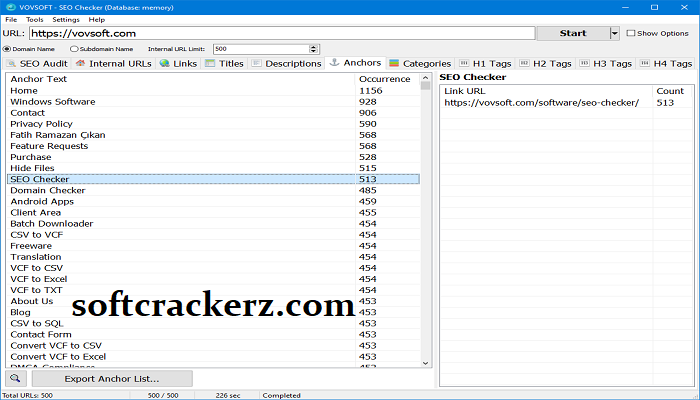The image size is (700, 400).
Task: Open the Help menu
Action: coord(96,20)
